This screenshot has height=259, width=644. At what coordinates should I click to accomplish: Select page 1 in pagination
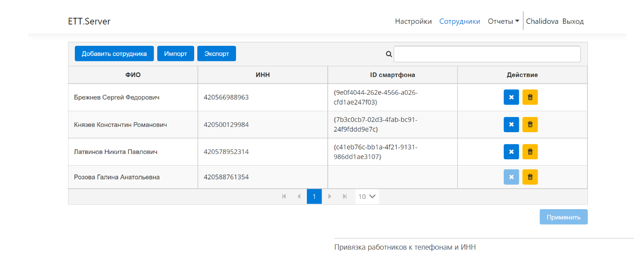[x=314, y=196]
